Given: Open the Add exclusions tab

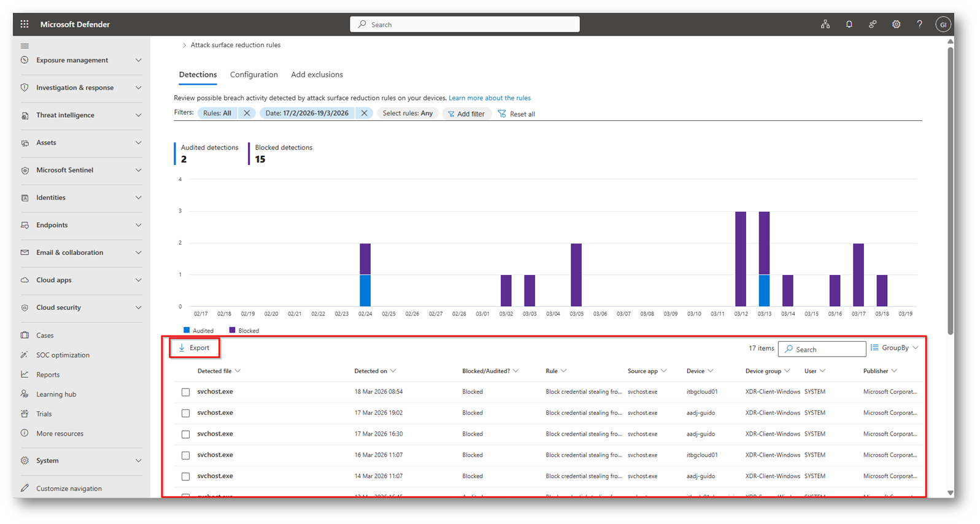Looking at the screenshot, I should 317,75.
